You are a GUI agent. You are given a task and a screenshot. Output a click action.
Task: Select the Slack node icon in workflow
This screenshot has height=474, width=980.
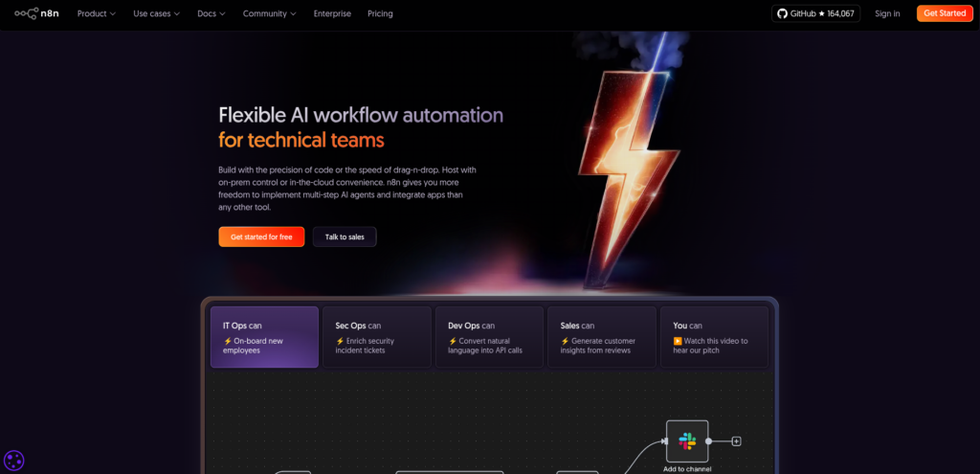687,440
